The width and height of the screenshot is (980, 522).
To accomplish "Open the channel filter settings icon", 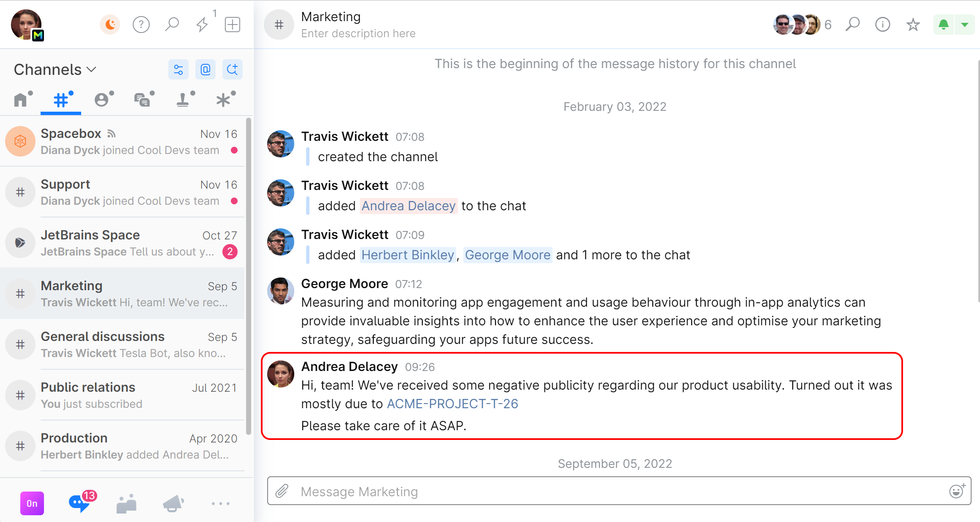I will 178,69.
